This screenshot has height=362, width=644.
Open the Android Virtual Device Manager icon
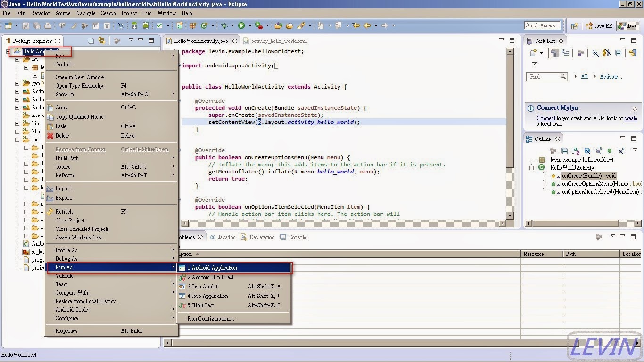146,25
